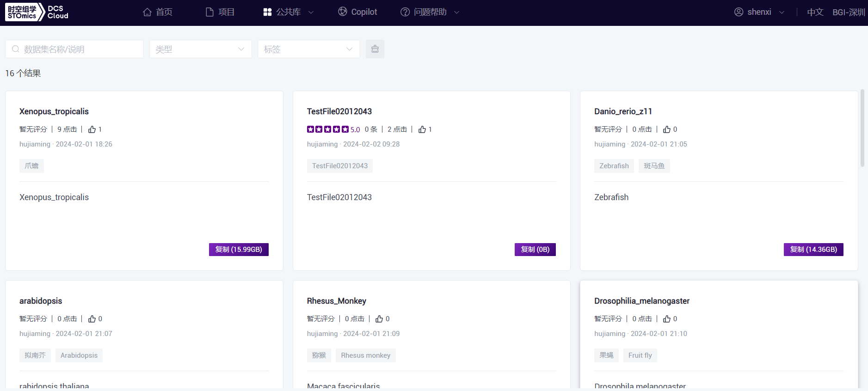
Task: Switch language via the 中文 link
Action: [815, 12]
